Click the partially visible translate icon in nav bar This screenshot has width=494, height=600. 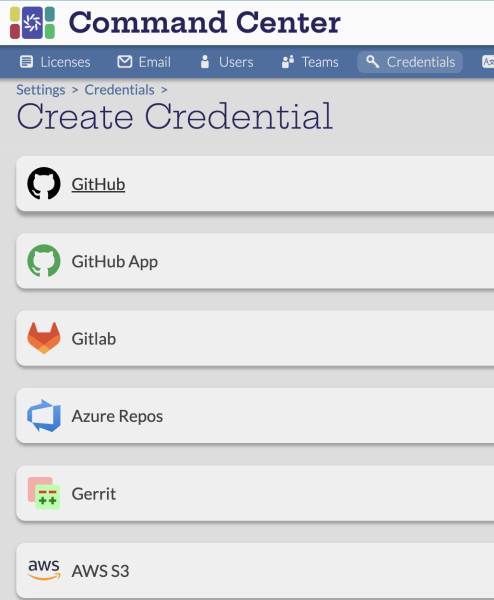tap(488, 62)
